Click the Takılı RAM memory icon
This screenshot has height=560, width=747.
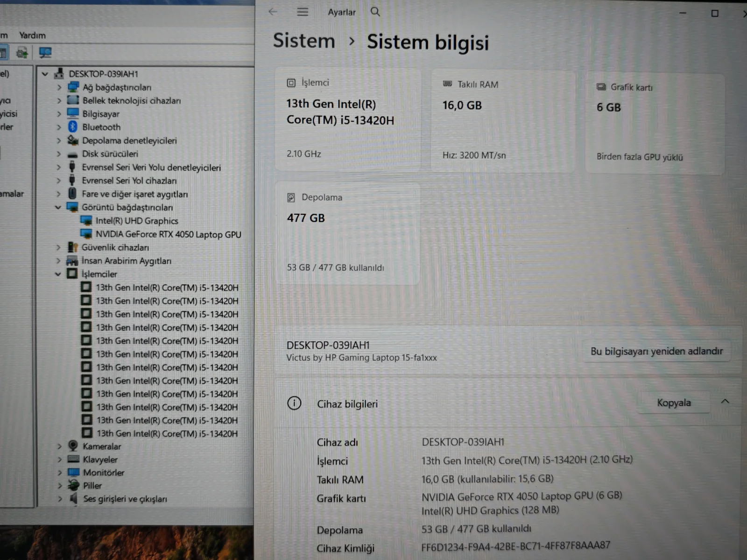tap(447, 84)
